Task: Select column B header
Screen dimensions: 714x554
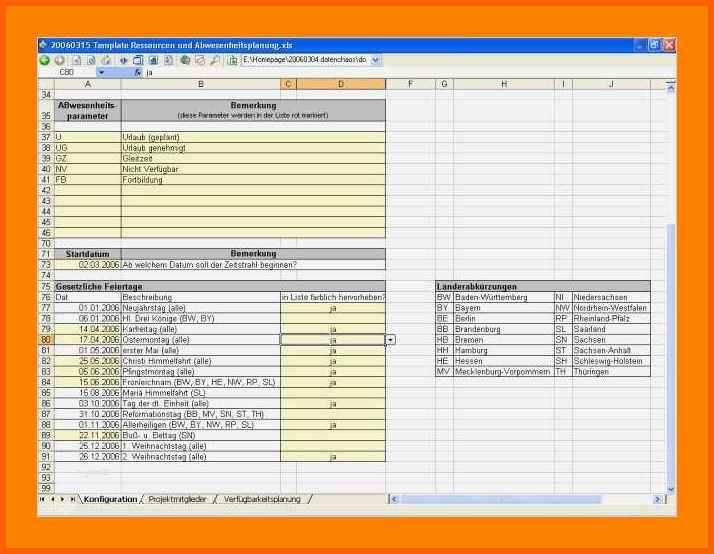Action: coord(201,84)
